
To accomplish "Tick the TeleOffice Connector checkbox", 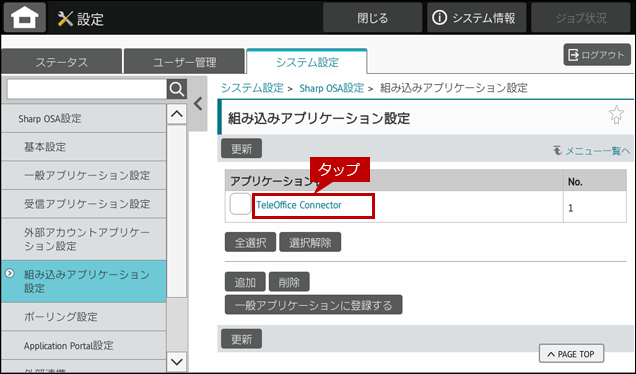I will click(x=240, y=204).
